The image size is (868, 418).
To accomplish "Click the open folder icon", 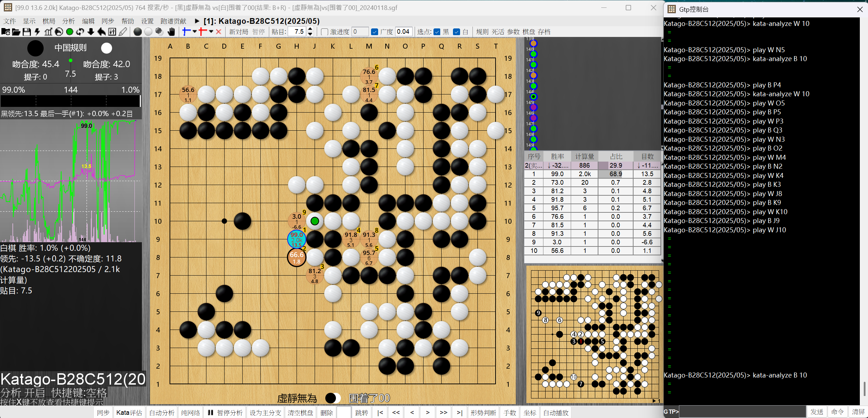I will [16, 32].
